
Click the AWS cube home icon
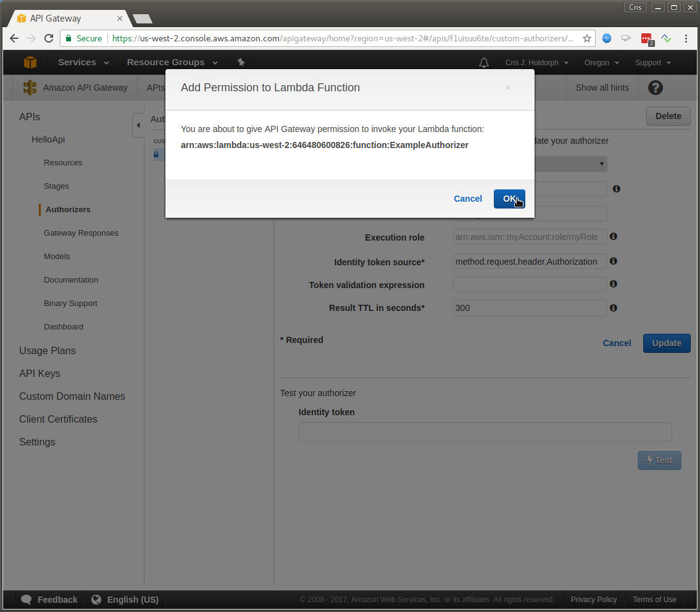click(x=30, y=62)
